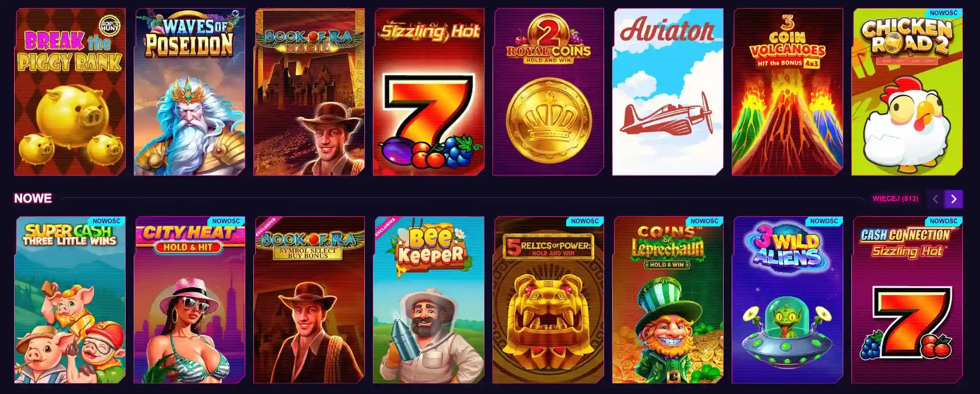
Task: Click the Nowe section heading
Action: click(33, 199)
